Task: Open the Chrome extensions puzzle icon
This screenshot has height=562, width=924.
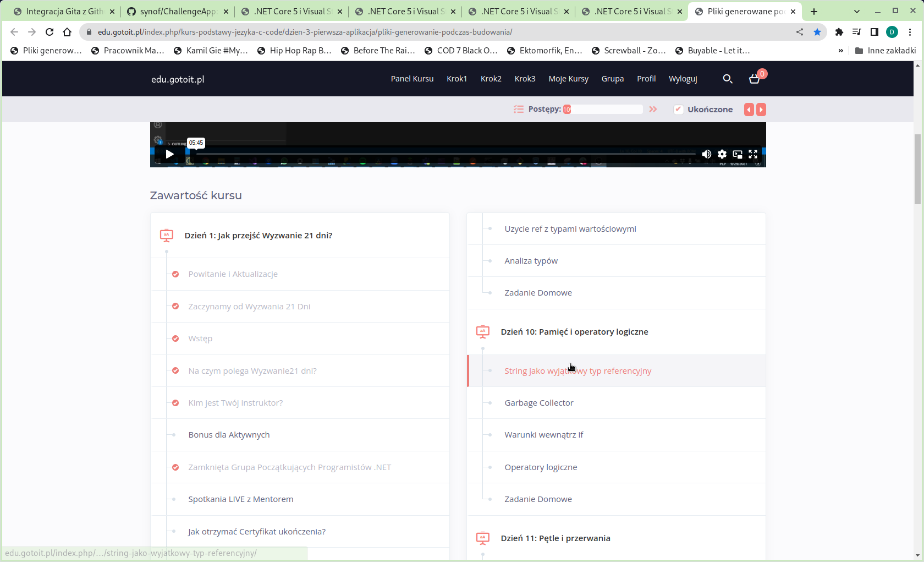Action: click(839, 32)
